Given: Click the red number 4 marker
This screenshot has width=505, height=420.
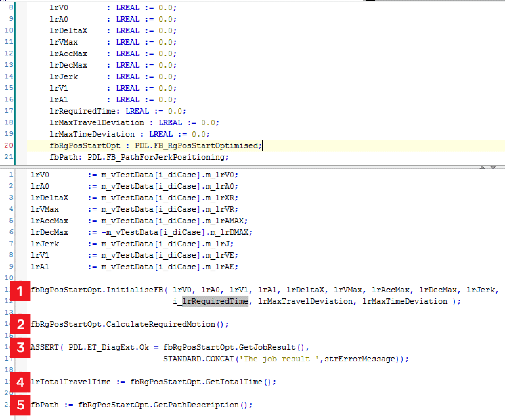Looking at the screenshot, I should tap(20, 382).
